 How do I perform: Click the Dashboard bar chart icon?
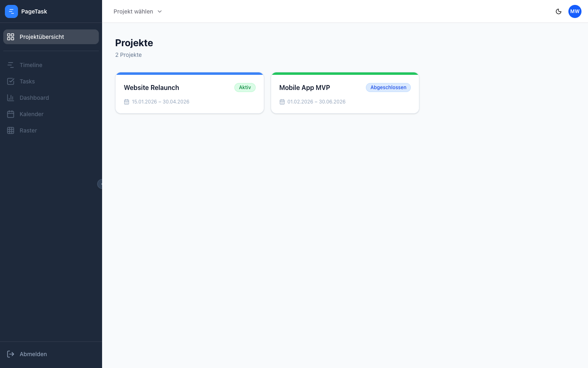11,98
